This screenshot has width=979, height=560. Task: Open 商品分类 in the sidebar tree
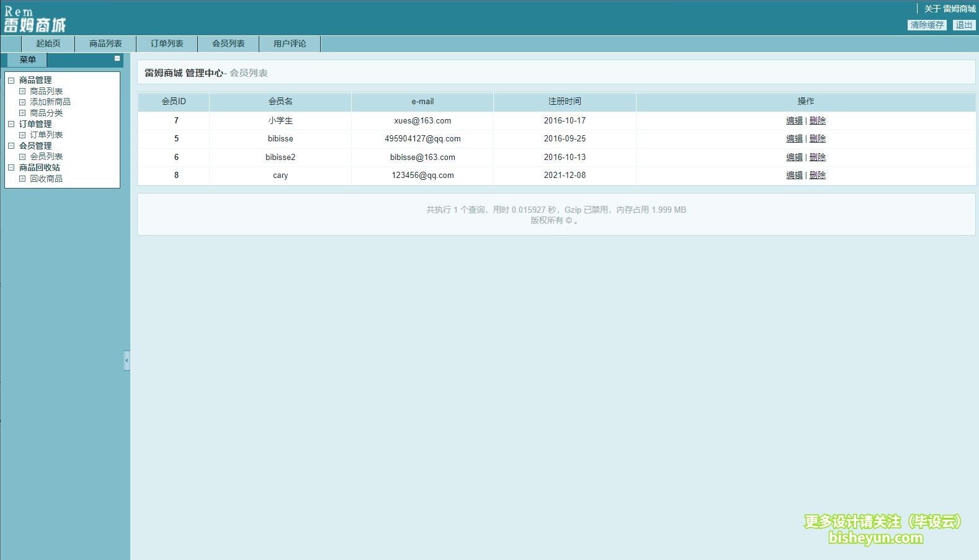47,113
